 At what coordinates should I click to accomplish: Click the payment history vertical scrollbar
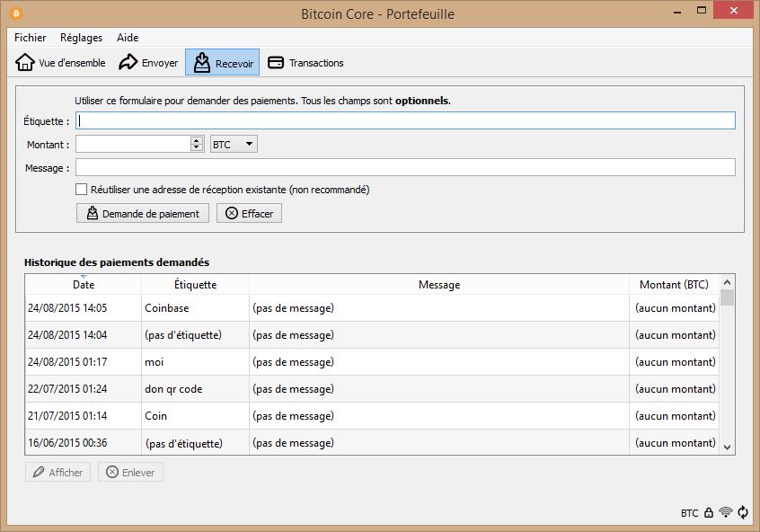727,368
